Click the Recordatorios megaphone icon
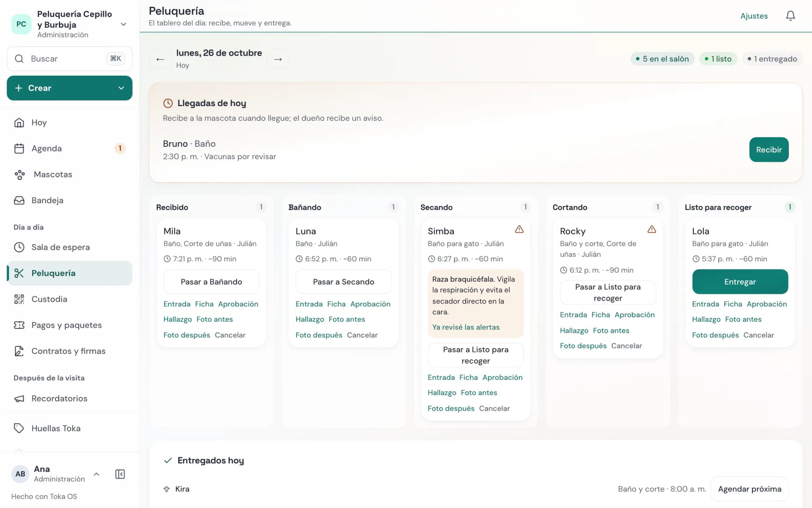Viewport: 812px width, 508px height. click(x=19, y=398)
